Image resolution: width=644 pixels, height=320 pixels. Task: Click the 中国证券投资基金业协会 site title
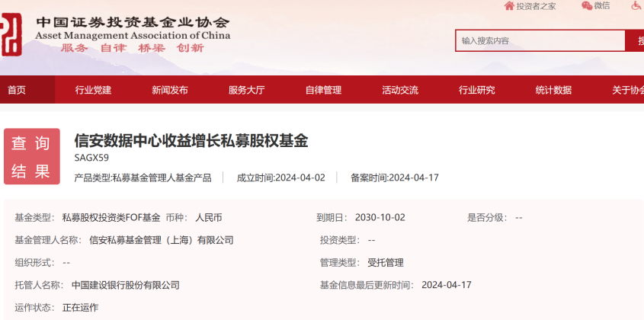133,22
